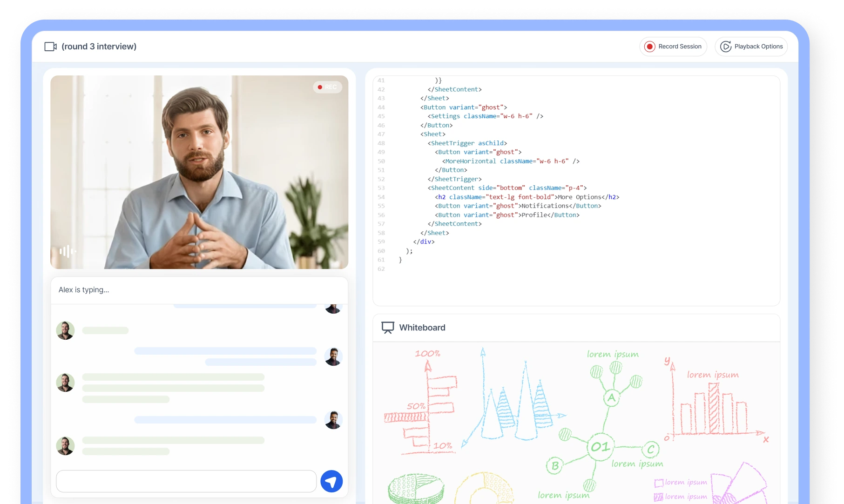Click the green-shirt avatar beside the short message
The width and height of the screenshot is (844, 504).
65,330
